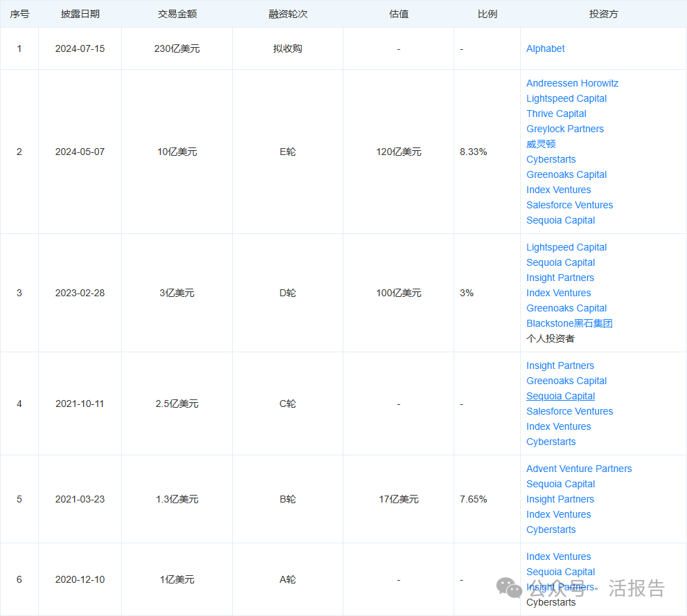Image resolution: width=687 pixels, height=616 pixels.
Task: Click the WeChat logo watermark icon
Action: click(510, 588)
